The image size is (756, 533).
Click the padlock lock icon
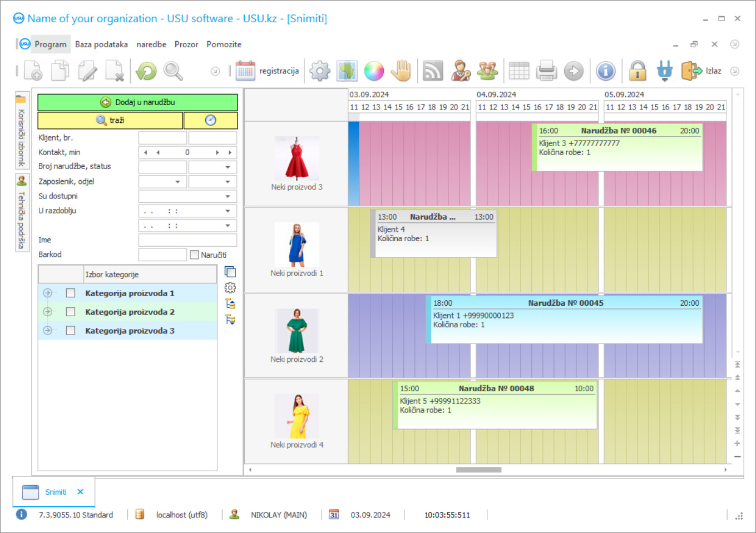pyautogui.click(x=638, y=71)
